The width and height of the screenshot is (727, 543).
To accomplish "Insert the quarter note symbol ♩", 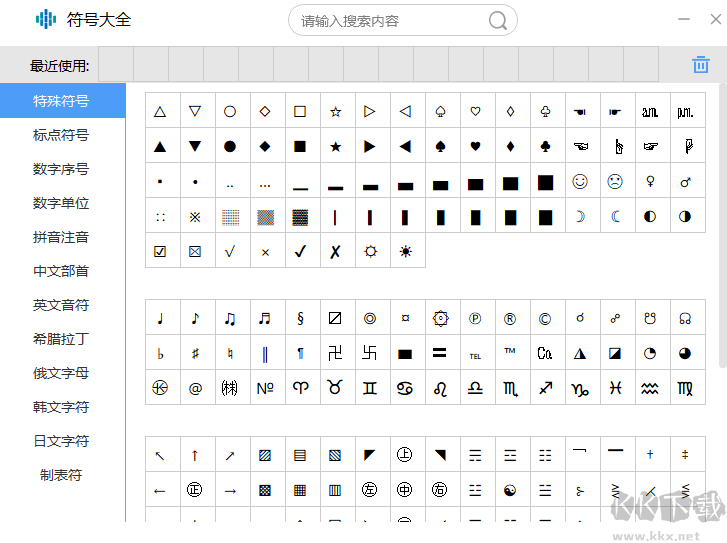I will pos(160,319).
